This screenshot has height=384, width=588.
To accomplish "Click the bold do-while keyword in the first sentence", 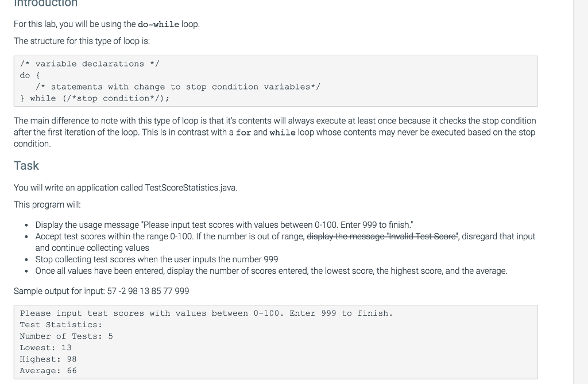I will coord(158,24).
